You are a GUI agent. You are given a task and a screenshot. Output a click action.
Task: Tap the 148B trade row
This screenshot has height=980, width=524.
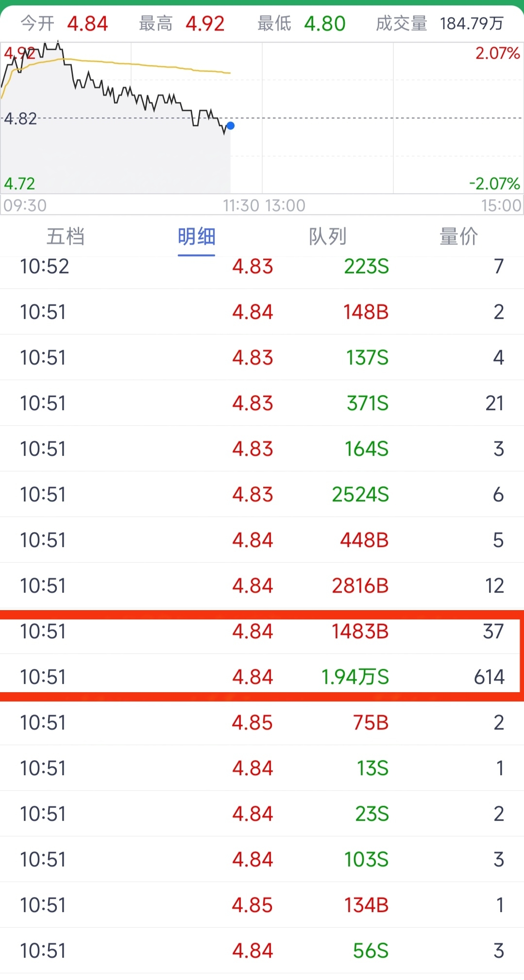pyautogui.click(x=262, y=312)
